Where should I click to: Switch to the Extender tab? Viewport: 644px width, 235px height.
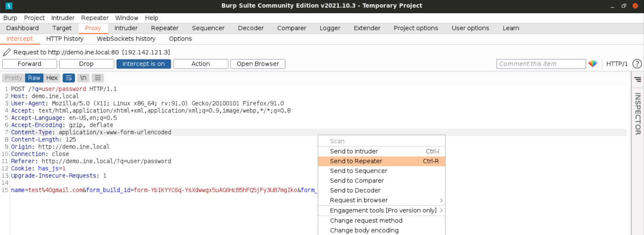pyautogui.click(x=367, y=28)
